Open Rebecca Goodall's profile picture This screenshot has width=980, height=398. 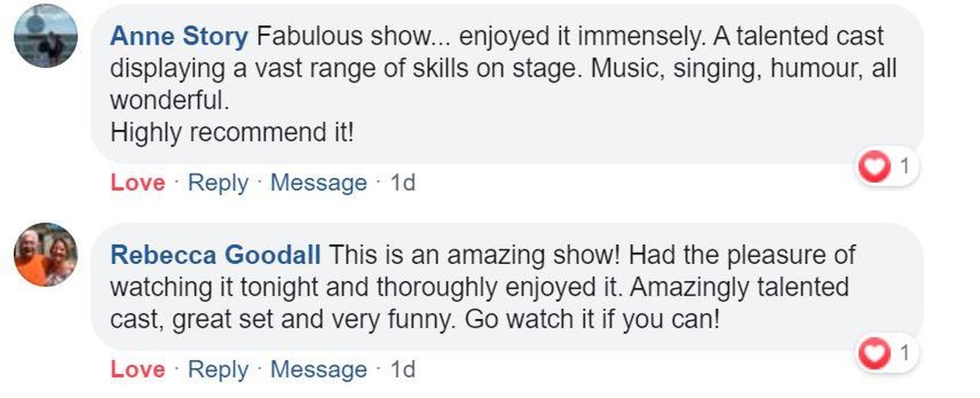point(46,255)
